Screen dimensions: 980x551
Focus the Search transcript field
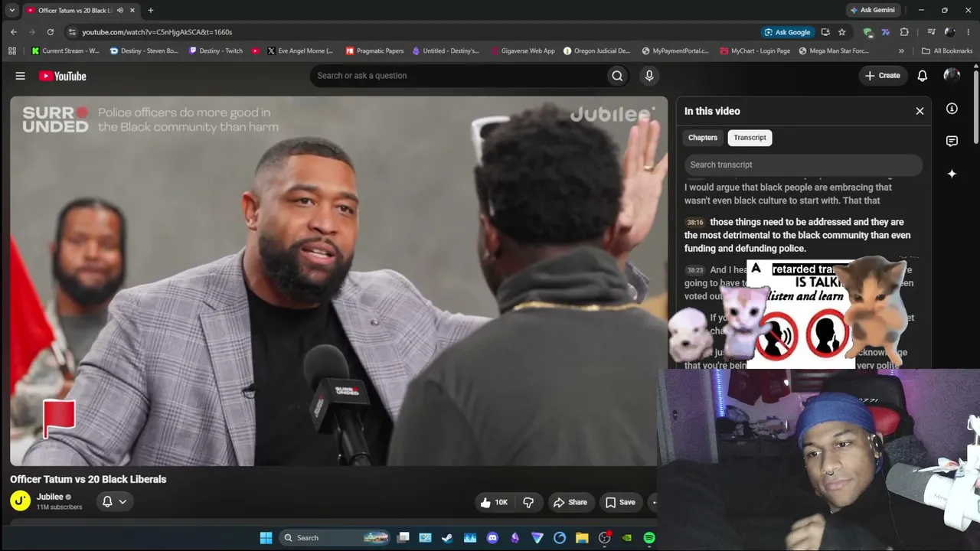click(x=803, y=165)
